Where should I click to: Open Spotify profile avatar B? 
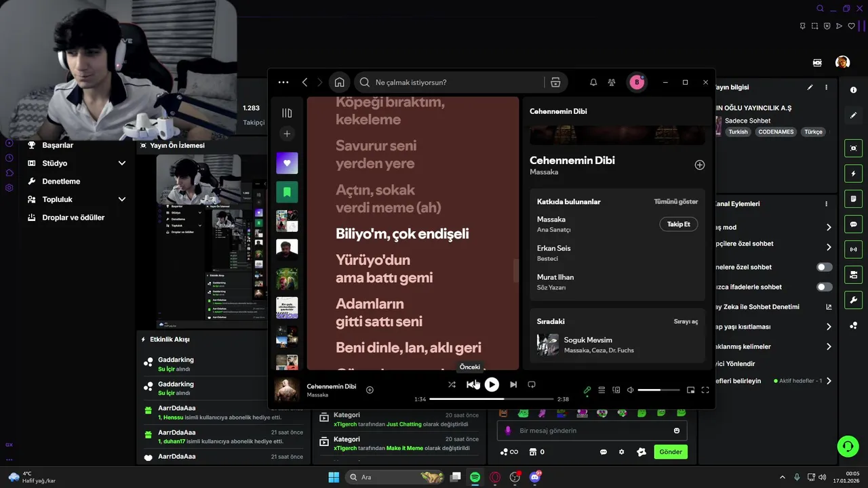tap(636, 82)
